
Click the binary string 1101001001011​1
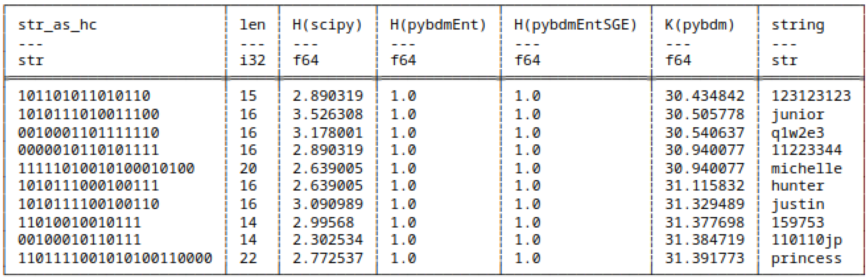point(79,222)
